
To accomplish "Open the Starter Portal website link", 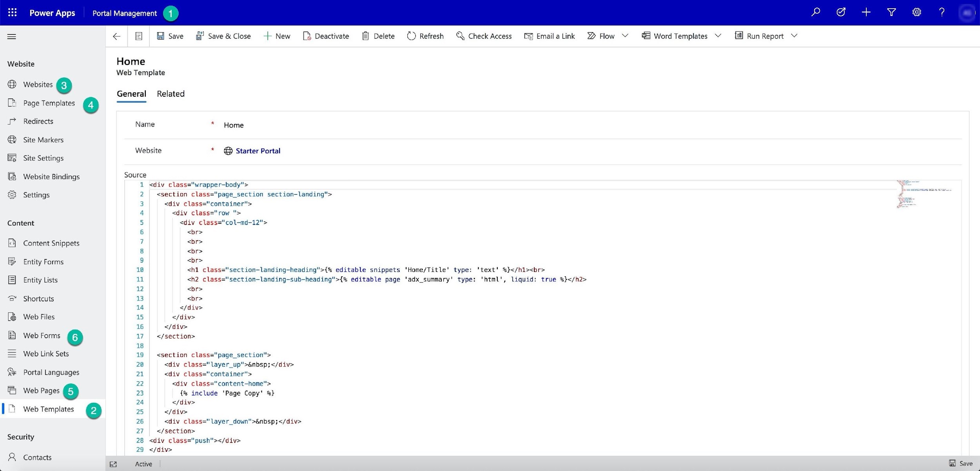I will 258,151.
